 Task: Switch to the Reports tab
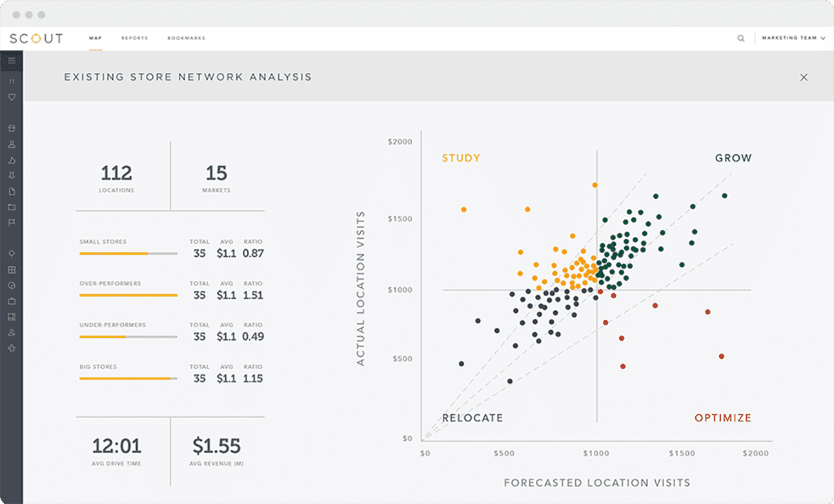pos(134,38)
